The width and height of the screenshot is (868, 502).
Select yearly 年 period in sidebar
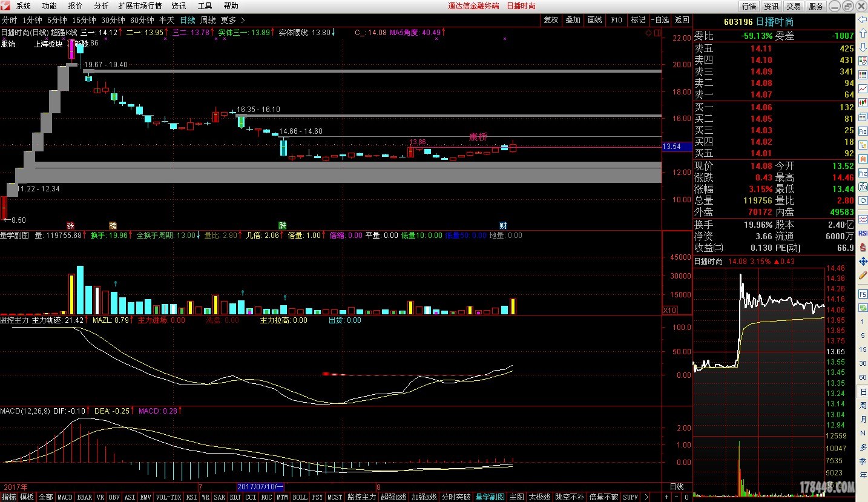(x=863, y=475)
